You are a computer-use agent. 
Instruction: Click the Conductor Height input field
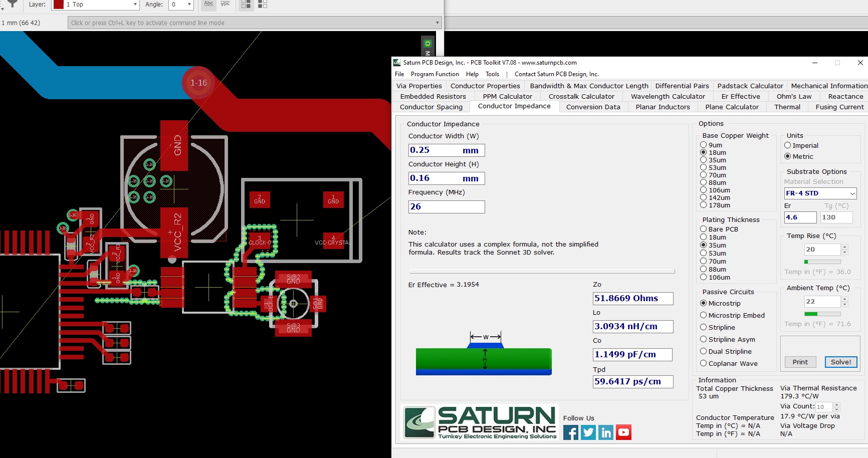[x=447, y=178]
